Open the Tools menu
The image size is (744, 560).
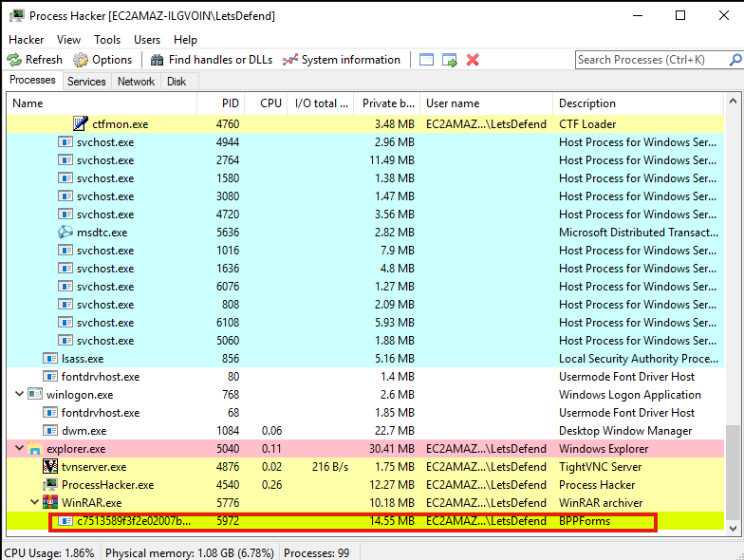click(107, 40)
